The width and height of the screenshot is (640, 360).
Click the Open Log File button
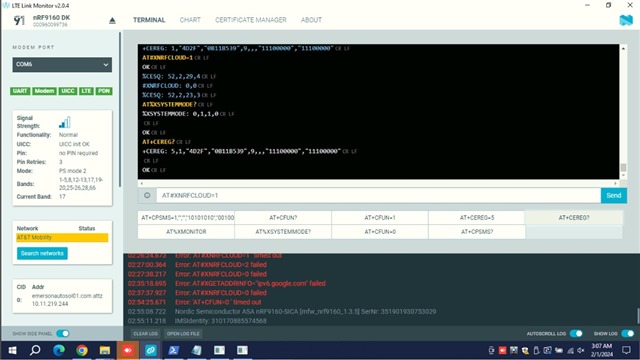tap(183, 333)
